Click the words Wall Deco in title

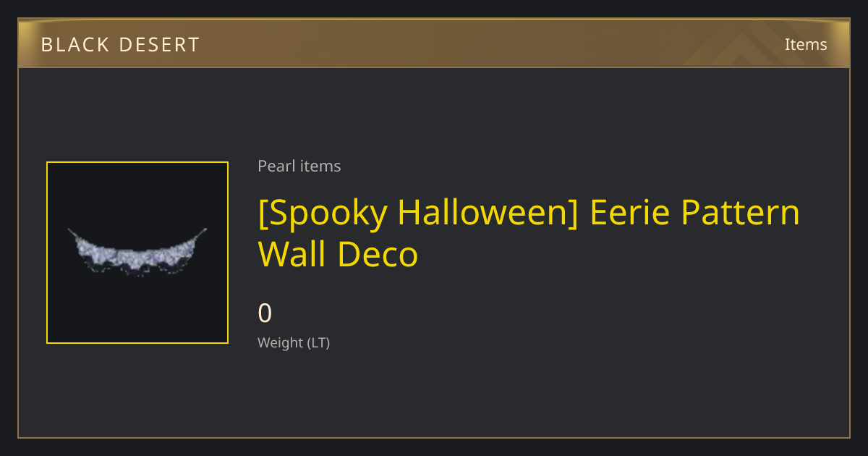point(339,254)
